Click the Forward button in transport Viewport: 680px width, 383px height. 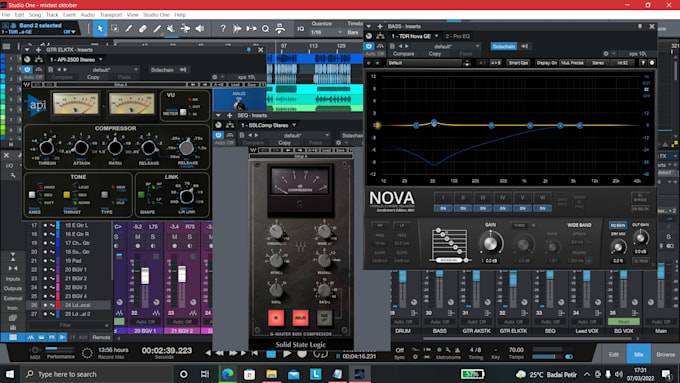coord(232,353)
